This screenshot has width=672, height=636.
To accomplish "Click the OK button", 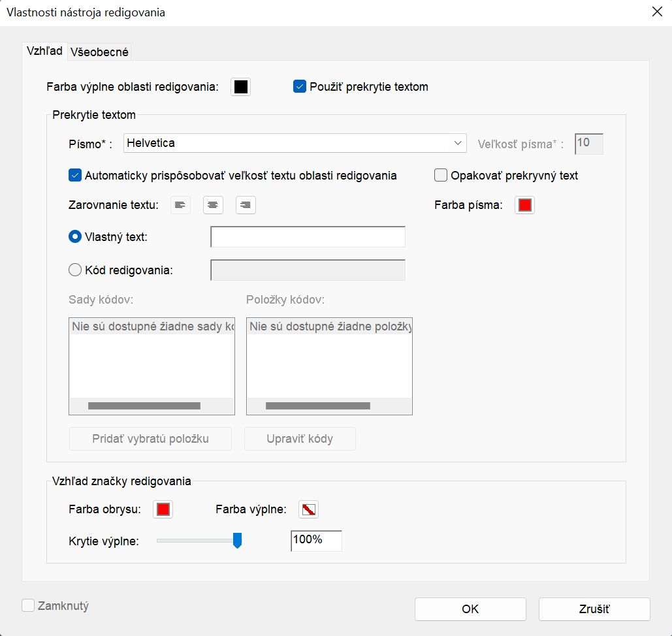I will click(x=470, y=609).
